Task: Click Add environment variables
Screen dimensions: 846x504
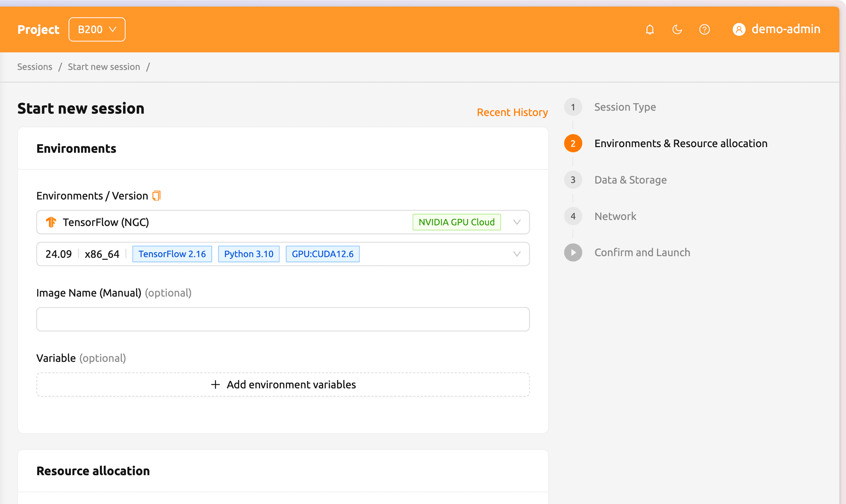Action: (291, 384)
